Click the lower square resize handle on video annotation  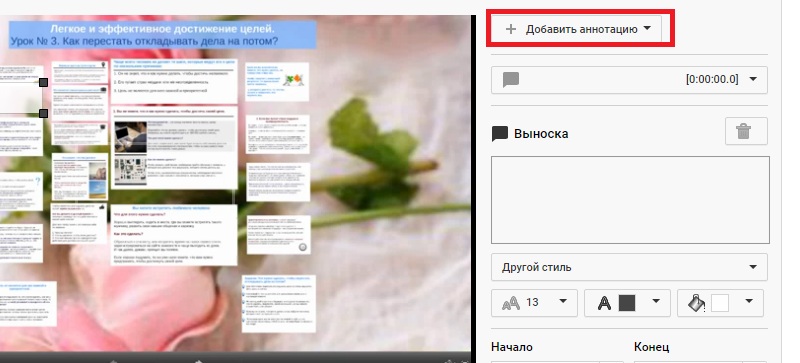(x=44, y=113)
